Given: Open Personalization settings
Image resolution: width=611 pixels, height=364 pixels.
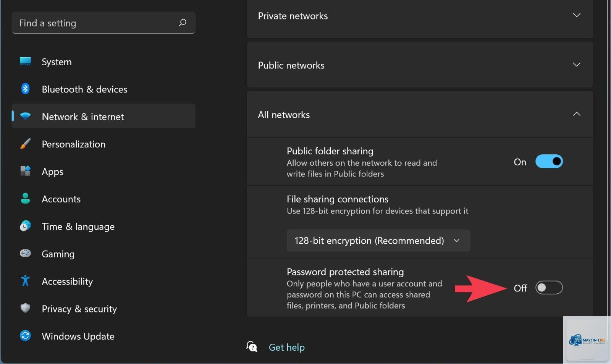Looking at the screenshot, I should coord(103,144).
